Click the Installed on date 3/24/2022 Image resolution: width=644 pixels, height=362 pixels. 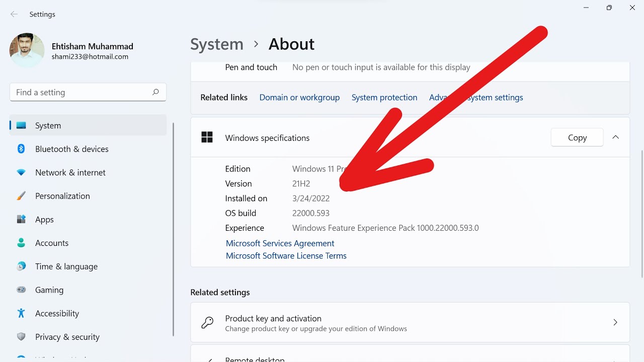(311, 199)
